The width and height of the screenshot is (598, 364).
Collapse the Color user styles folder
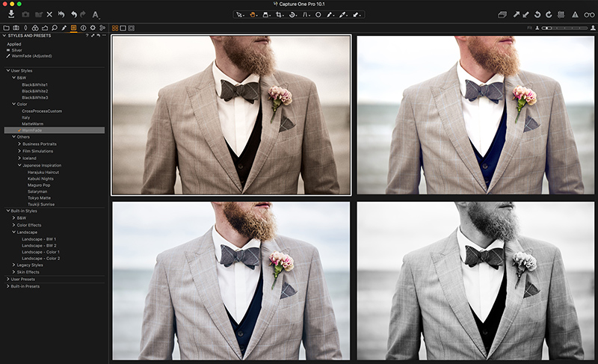point(13,104)
